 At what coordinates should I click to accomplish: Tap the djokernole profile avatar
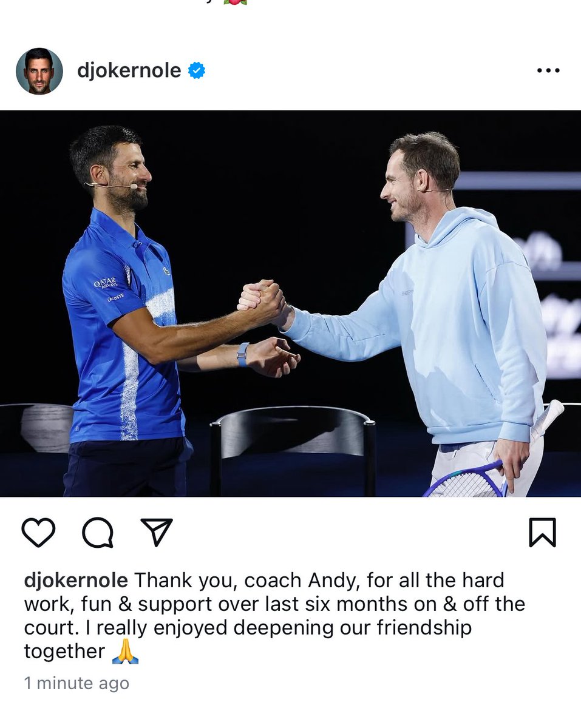point(39,71)
